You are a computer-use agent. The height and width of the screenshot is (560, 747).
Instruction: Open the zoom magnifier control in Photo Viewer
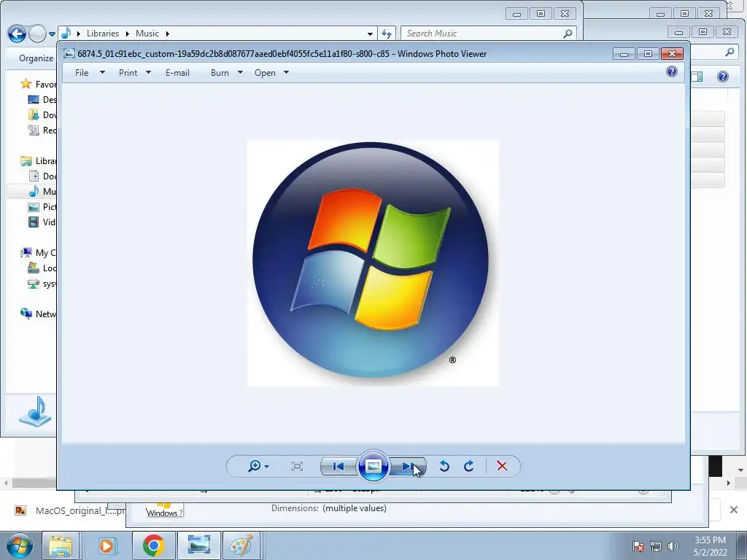click(x=259, y=466)
